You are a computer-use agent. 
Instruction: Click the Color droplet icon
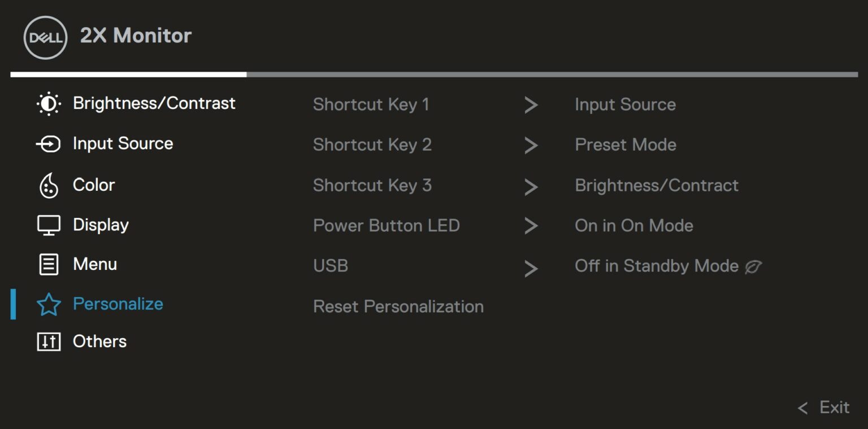coord(49,185)
